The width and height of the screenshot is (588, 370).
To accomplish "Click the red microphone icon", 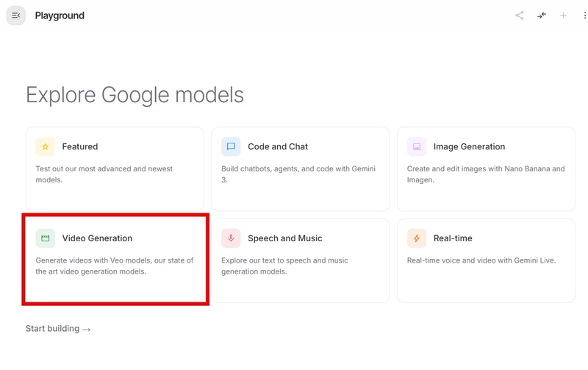I will pos(231,238).
